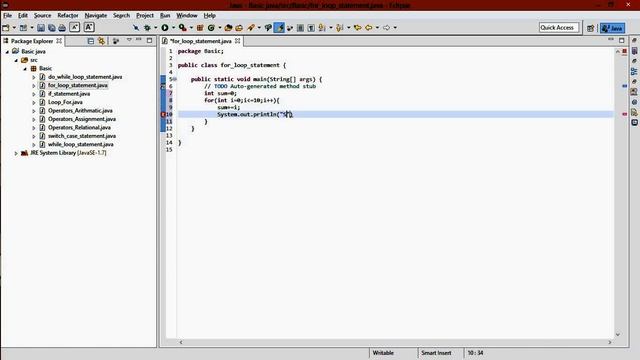The width and height of the screenshot is (640, 360).
Task: Select Operators_Arithmatic.java file
Action: tap(80, 111)
